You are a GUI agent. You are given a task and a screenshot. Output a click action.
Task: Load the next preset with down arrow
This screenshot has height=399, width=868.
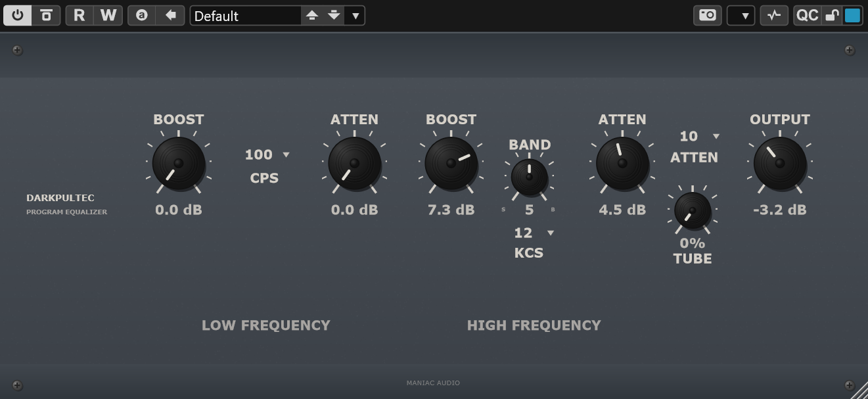[x=334, y=15]
